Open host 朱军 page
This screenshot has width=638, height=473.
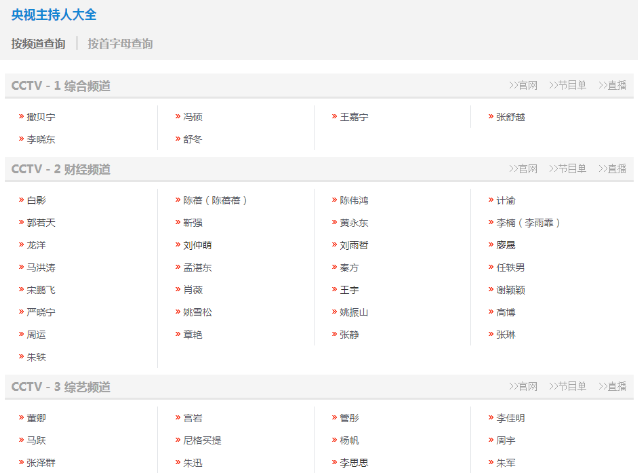(506, 463)
